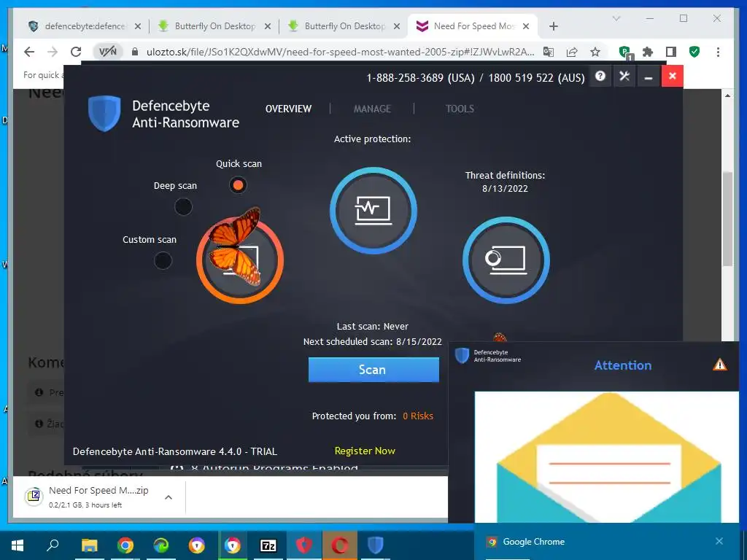The image size is (747, 560).
Task: Click the envelope image in Attention popup
Action: point(606,457)
